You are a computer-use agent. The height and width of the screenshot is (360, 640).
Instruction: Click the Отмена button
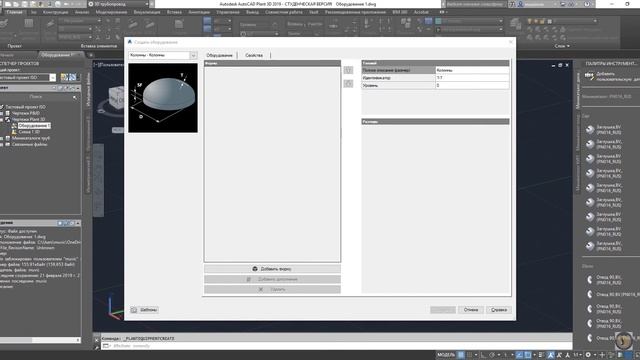click(471, 310)
